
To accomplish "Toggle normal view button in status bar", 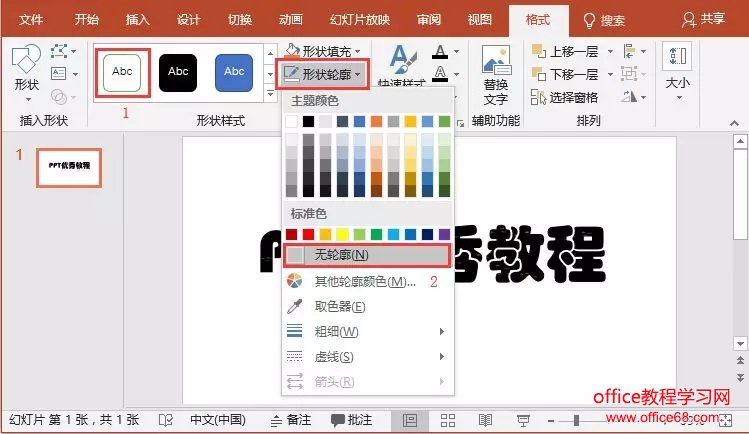I will (x=410, y=420).
